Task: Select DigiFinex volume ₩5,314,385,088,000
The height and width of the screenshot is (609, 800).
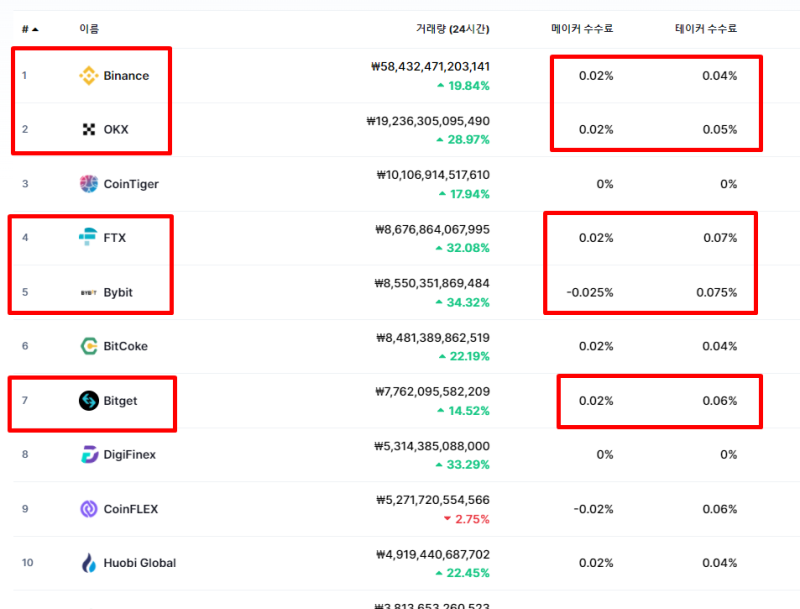Action: [432, 446]
